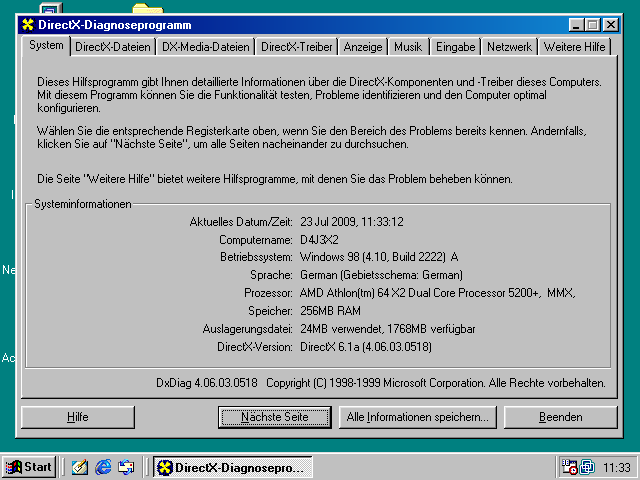Viewport: 640px width, 480px height.
Task: Click the taskbar clock showing 11:33
Action: click(617, 467)
